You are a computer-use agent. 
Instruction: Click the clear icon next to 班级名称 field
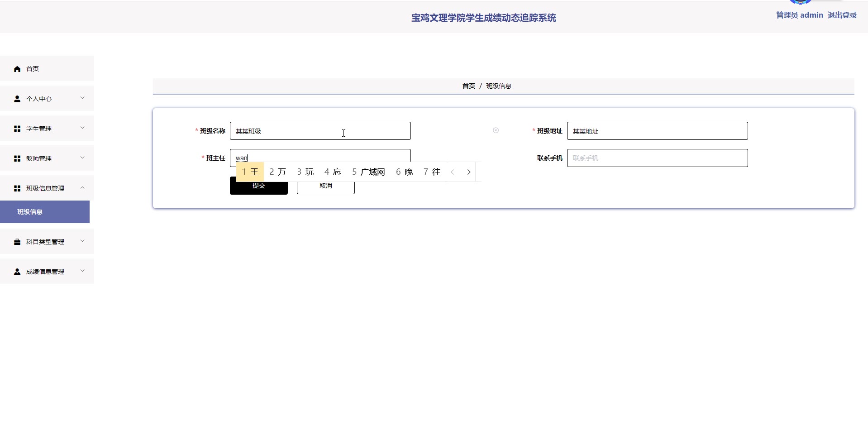coord(496,130)
